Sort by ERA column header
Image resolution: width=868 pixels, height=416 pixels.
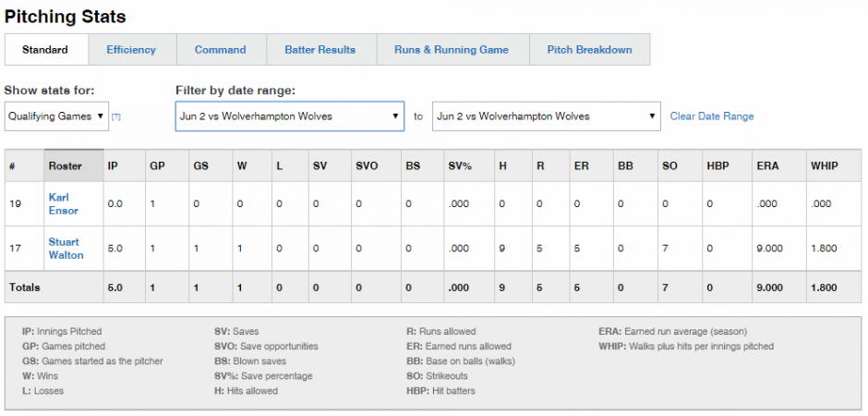click(x=778, y=165)
